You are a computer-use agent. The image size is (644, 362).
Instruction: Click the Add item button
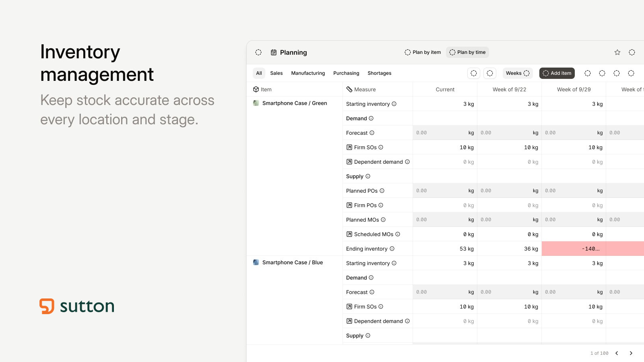pos(557,73)
